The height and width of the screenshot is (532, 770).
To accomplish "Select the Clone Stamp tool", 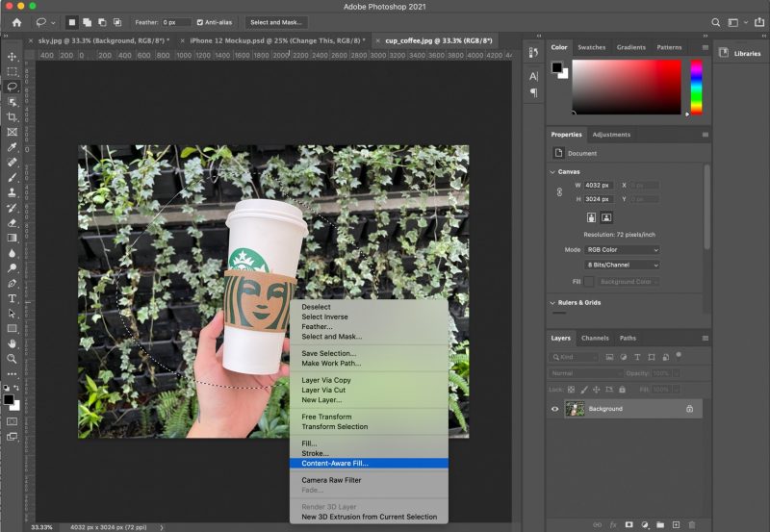I will (x=12, y=192).
